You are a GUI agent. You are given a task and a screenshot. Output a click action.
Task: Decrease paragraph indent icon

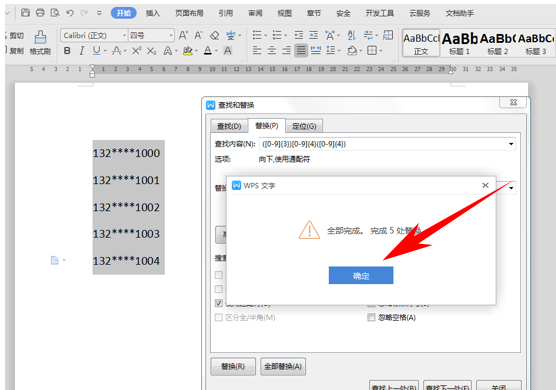click(299, 35)
